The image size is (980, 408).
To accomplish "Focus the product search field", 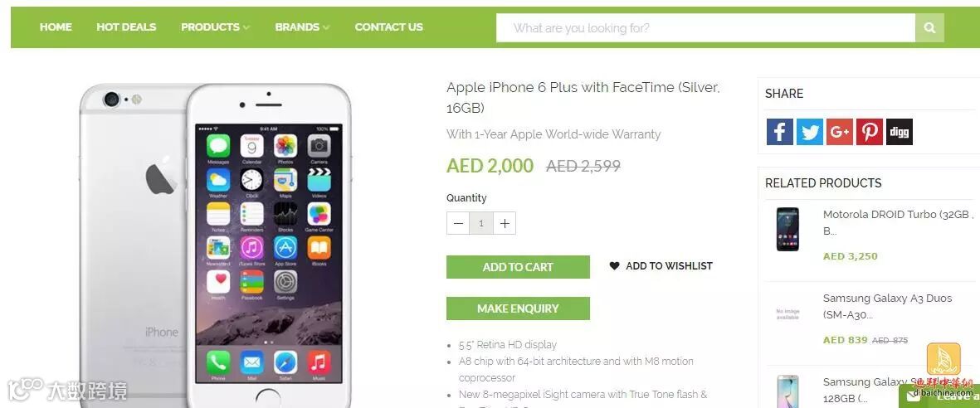I will coord(705,27).
